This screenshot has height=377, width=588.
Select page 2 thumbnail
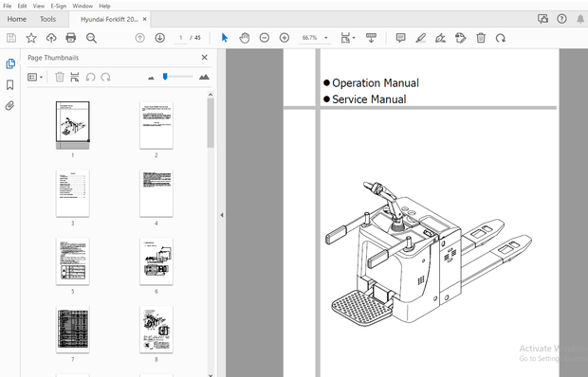pos(156,125)
